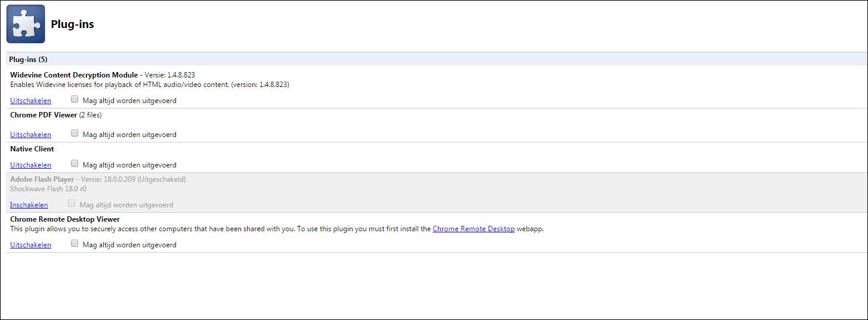Check 'Mag altijd worden uitgevoerd' for Widevine

point(75,100)
